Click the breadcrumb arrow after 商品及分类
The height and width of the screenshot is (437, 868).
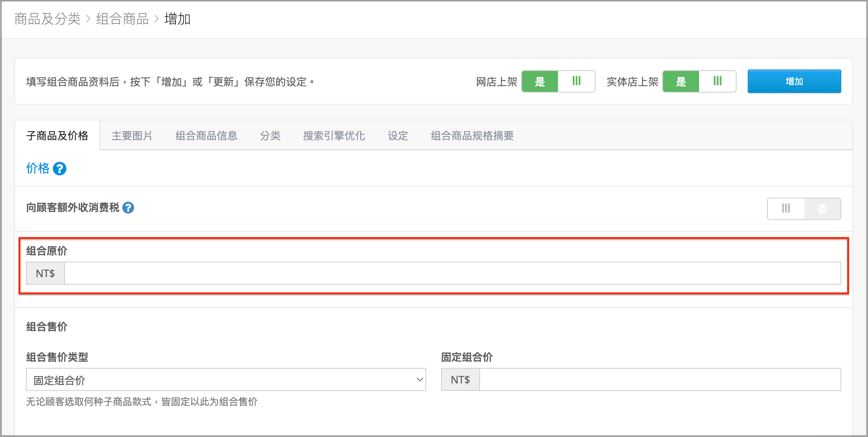pos(88,19)
